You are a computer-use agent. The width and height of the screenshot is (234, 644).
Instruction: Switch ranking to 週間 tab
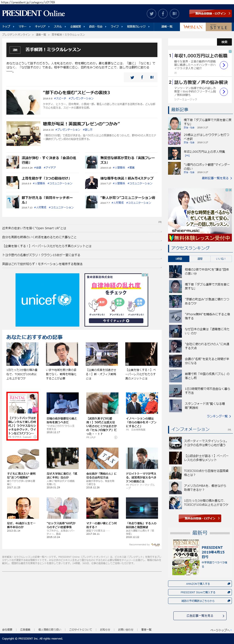click(x=200, y=259)
